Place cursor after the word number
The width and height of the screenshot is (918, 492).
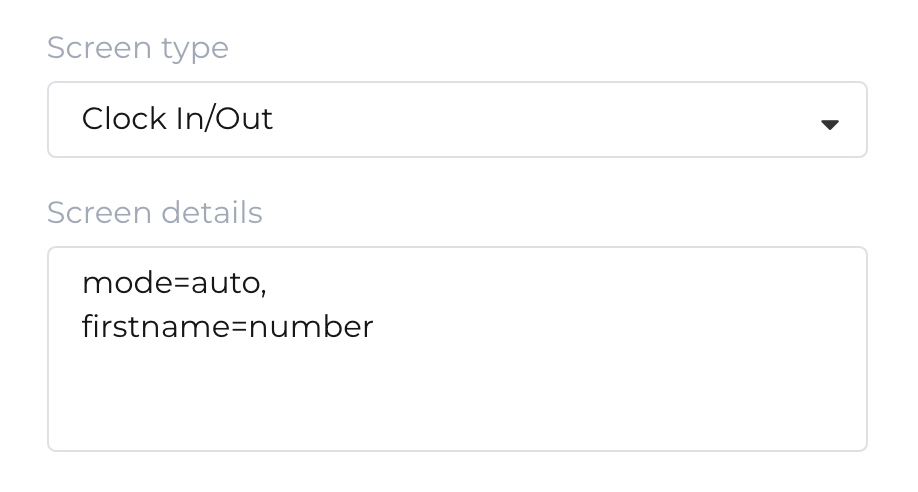374,327
